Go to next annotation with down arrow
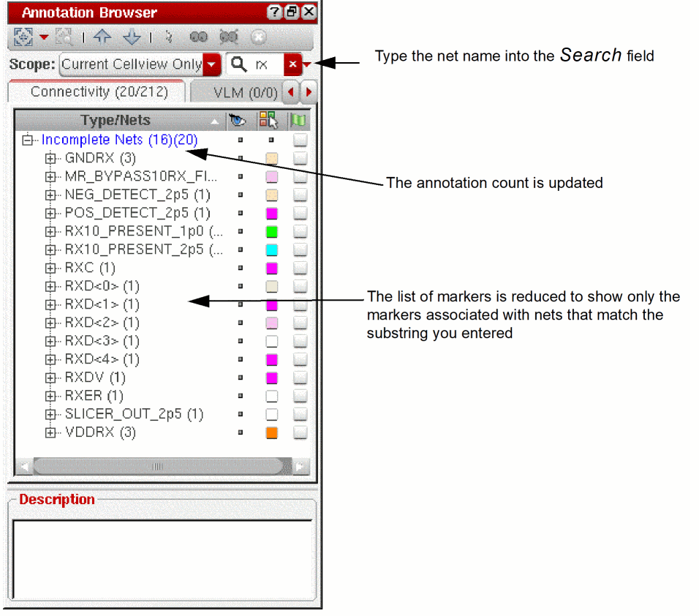The height and width of the screenshot is (616, 699). tap(132, 37)
